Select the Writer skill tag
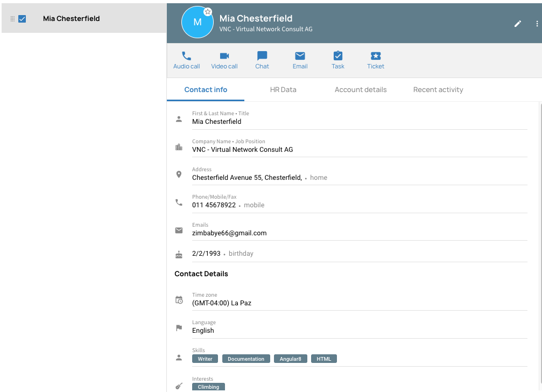 205,359
